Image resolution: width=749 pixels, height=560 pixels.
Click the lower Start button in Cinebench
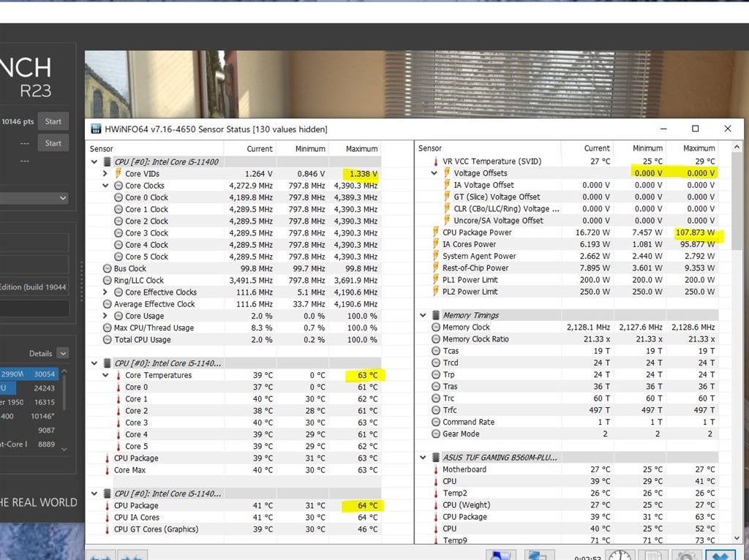click(53, 143)
